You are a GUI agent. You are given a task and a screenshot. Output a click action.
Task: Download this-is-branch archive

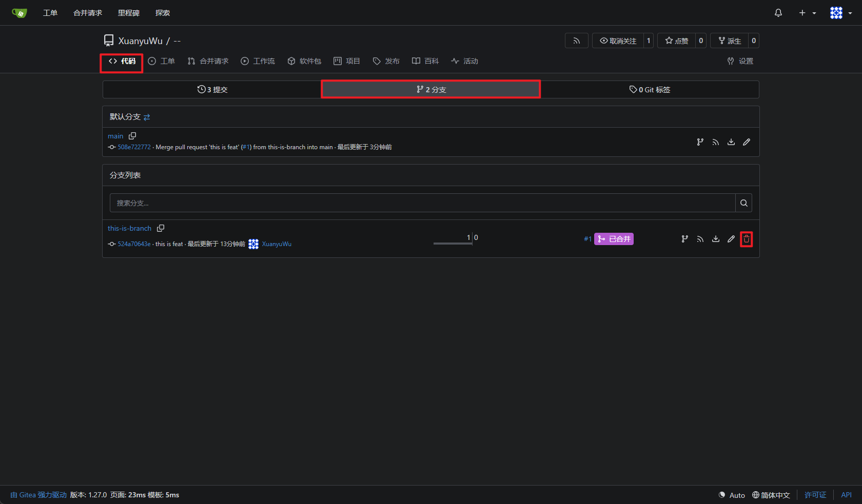coord(716,239)
